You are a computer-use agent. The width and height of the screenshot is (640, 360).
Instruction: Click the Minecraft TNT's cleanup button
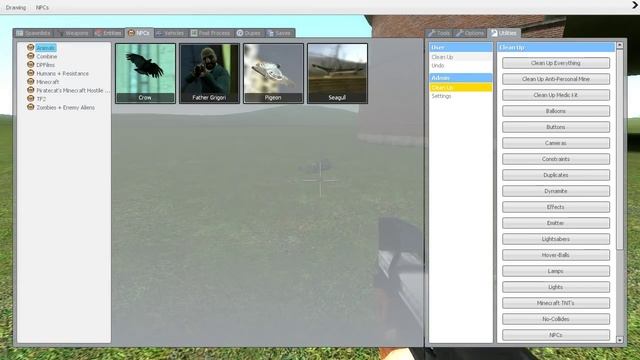pos(556,303)
